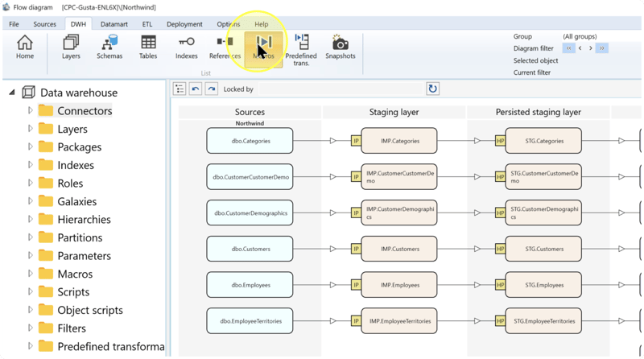Open the Indexes ribbon icon
The height and width of the screenshot is (359, 644).
click(x=187, y=47)
